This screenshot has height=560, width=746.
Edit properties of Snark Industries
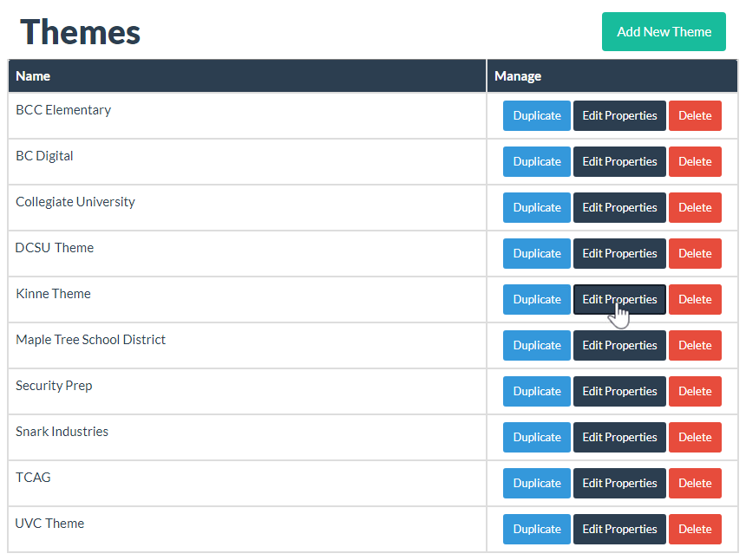pos(619,438)
